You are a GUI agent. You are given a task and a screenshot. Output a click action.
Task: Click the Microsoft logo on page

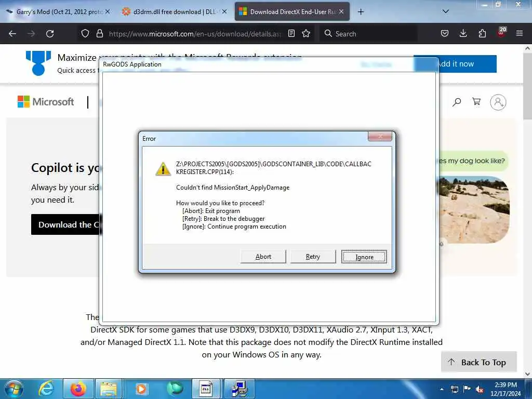[x=46, y=101]
